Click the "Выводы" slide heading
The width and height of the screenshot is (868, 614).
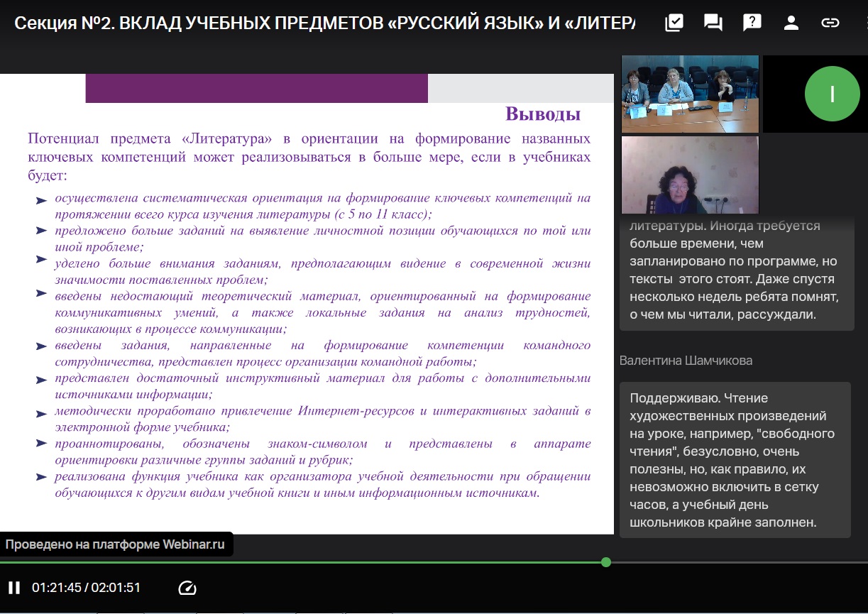tap(543, 114)
